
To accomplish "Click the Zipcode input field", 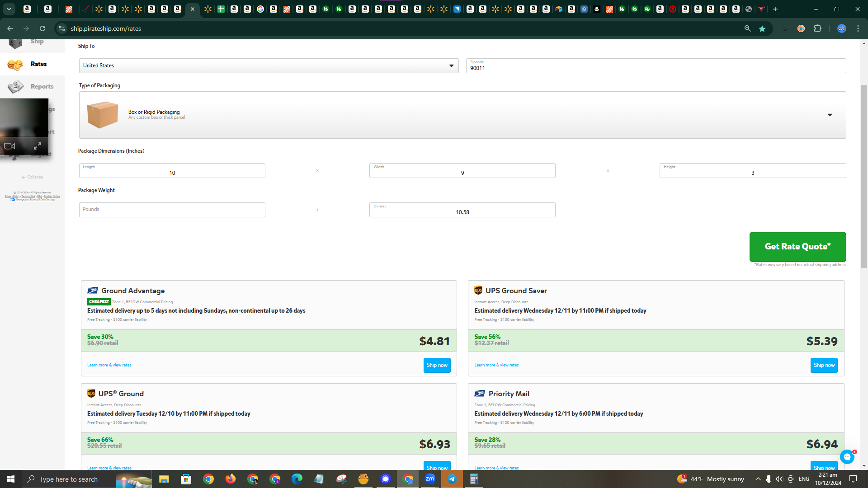I will (x=656, y=66).
